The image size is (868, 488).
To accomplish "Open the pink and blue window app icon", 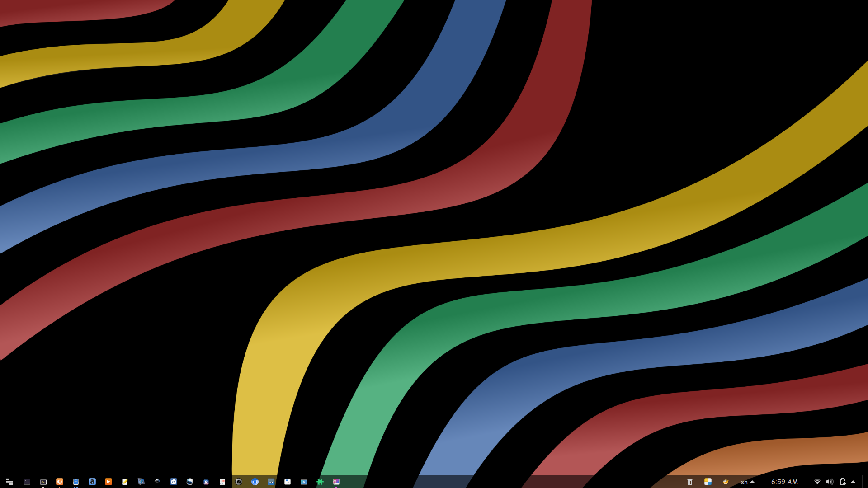I will tap(336, 482).
